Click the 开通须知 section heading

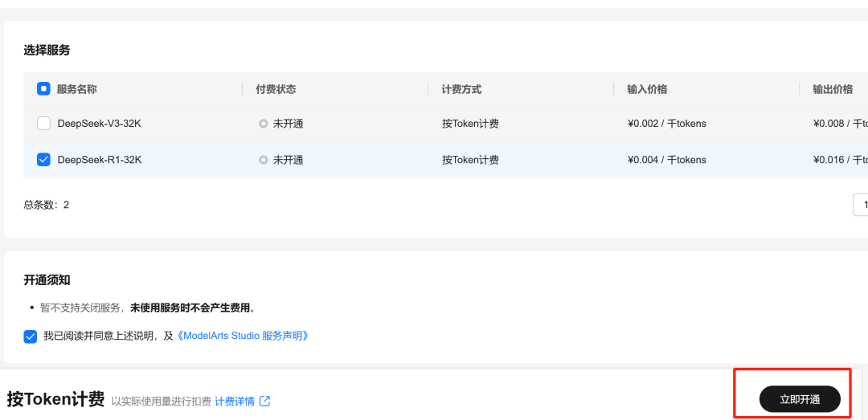pos(47,280)
